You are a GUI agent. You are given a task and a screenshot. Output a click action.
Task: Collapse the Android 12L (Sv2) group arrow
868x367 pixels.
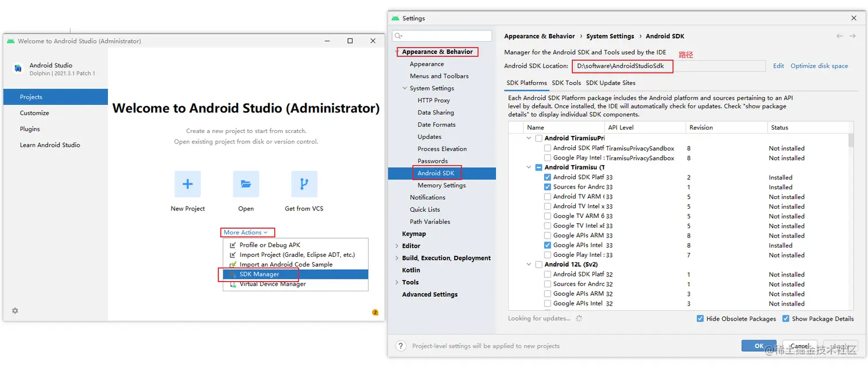529,265
